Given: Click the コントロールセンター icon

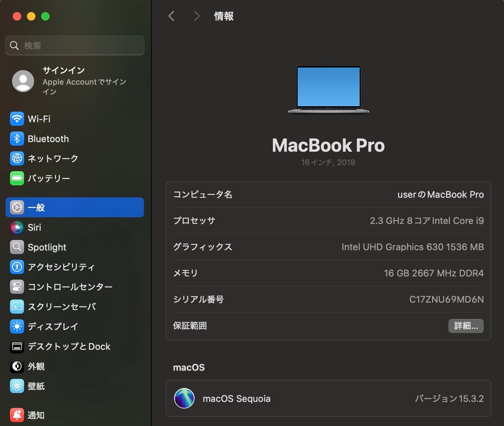Looking at the screenshot, I should [17, 287].
